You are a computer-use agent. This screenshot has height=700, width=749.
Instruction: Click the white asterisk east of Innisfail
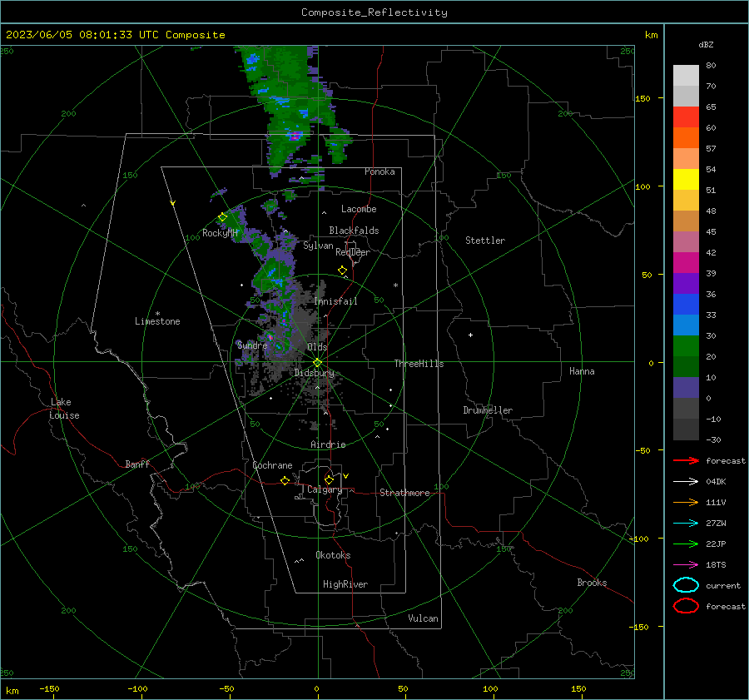(x=395, y=285)
